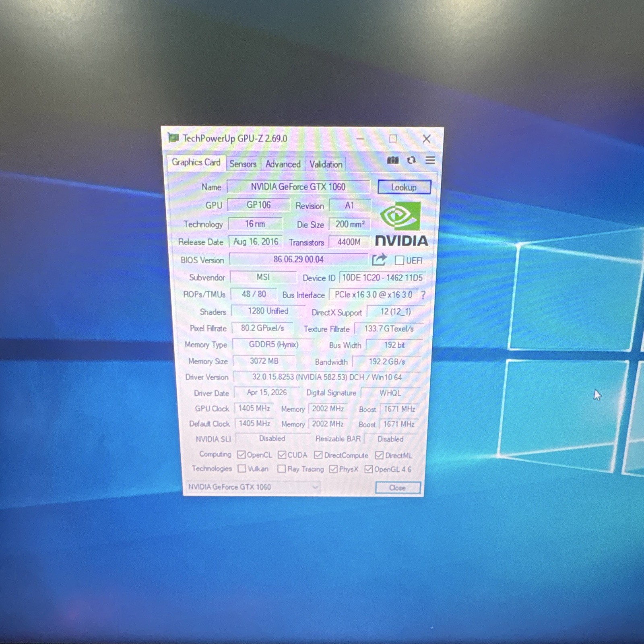The height and width of the screenshot is (644, 644).
Task: Click the Memory Size field 3072 MB
Action: [264, 361]
